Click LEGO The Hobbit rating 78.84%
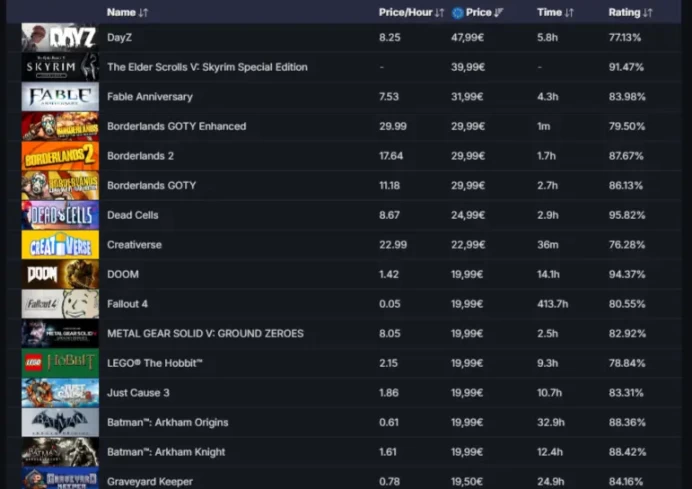The width and height of the screenshot is (692, 489). pos(627,363)
